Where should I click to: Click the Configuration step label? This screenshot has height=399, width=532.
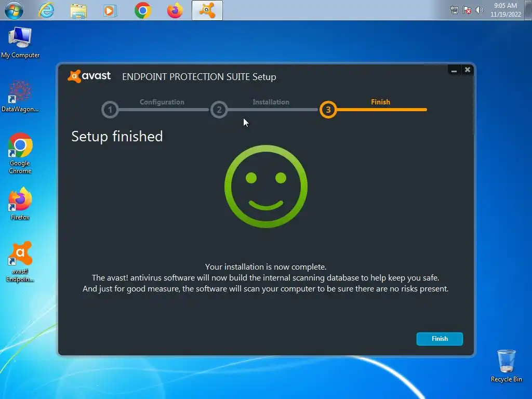point(162,102)
